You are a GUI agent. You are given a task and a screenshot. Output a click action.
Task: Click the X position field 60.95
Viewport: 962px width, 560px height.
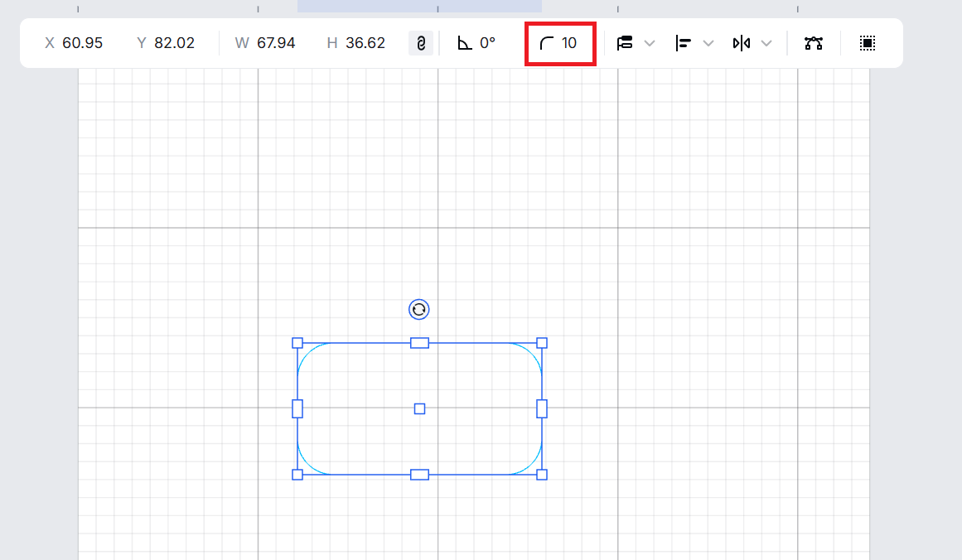pyautogui.click(x=82, y=43)
